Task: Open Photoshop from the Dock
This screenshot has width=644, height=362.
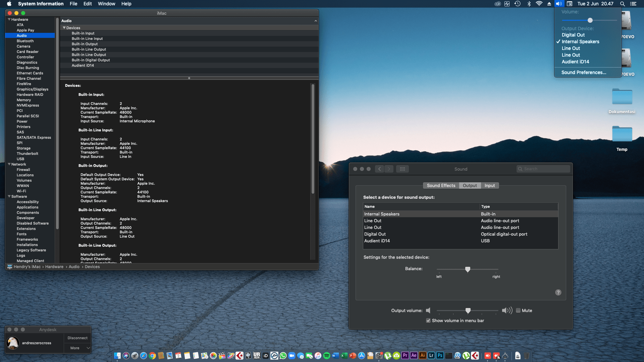Action: 440,355
